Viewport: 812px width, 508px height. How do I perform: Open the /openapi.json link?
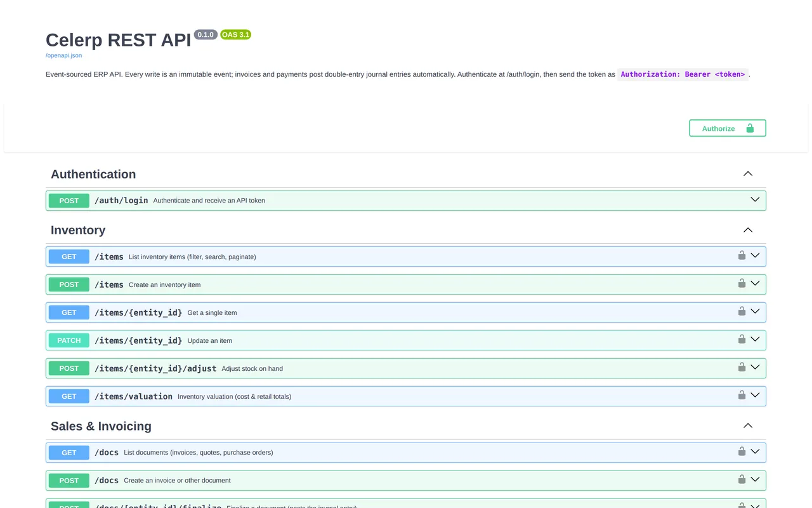point(63,55)
